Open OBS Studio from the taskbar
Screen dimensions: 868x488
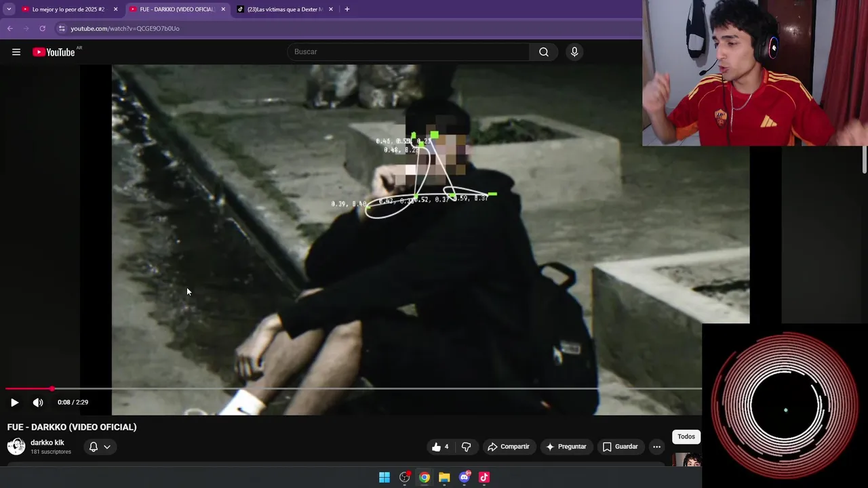[405, 477]
